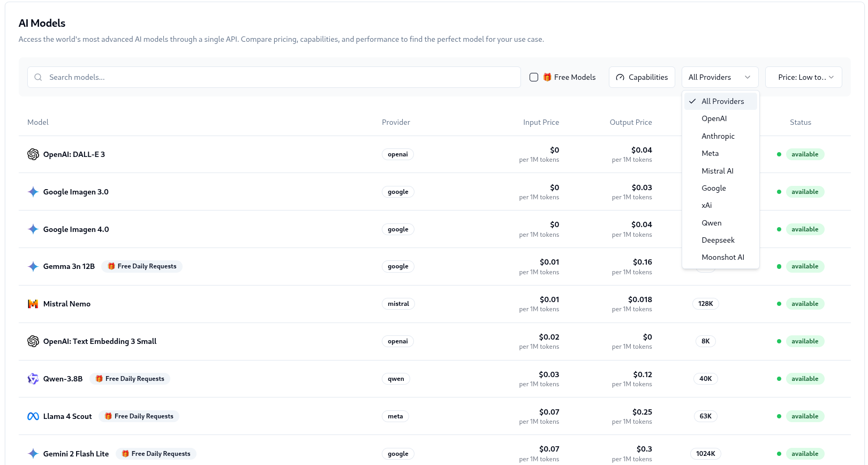Open the Google Imagen 3.0 model

[76, 192]
